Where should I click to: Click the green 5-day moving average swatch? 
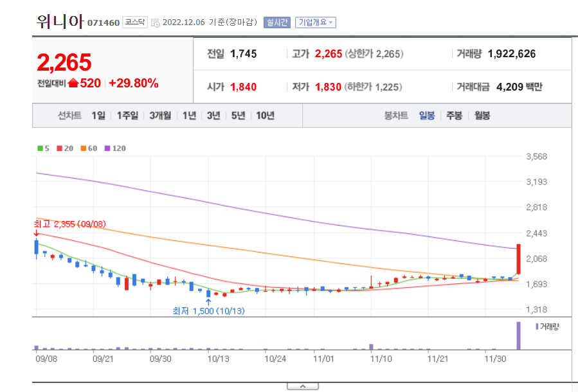[40, 148]
